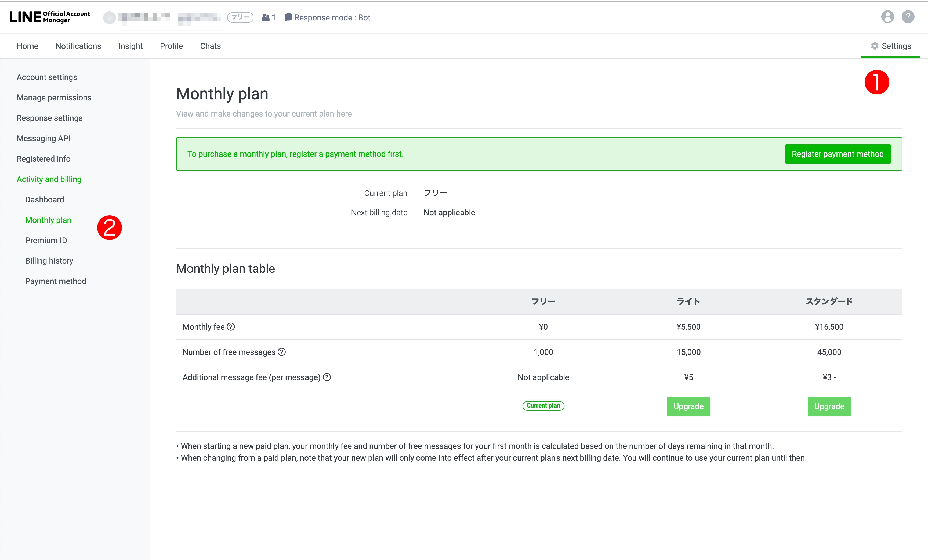
Task: Click Register payment method button
Action: pos(837,154)
